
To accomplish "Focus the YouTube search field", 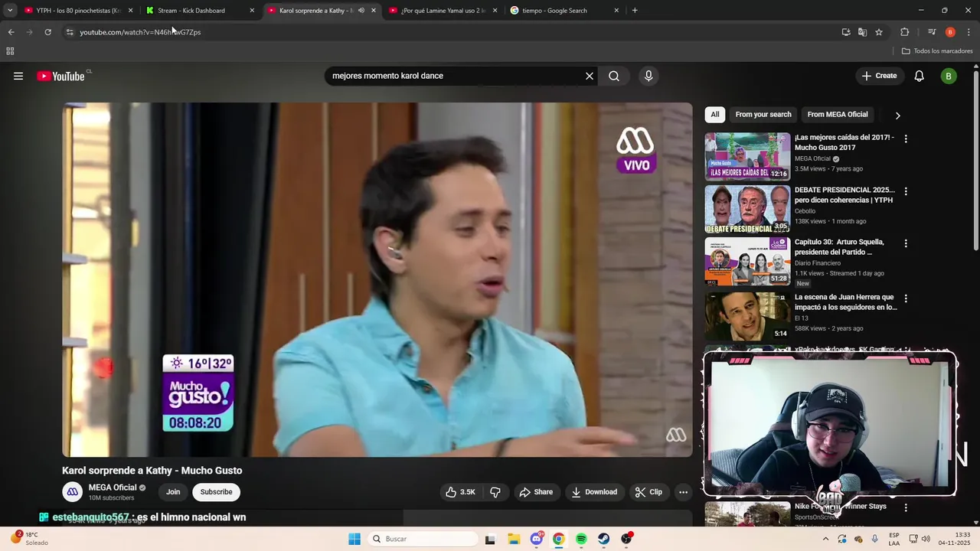I will point(456,76).
